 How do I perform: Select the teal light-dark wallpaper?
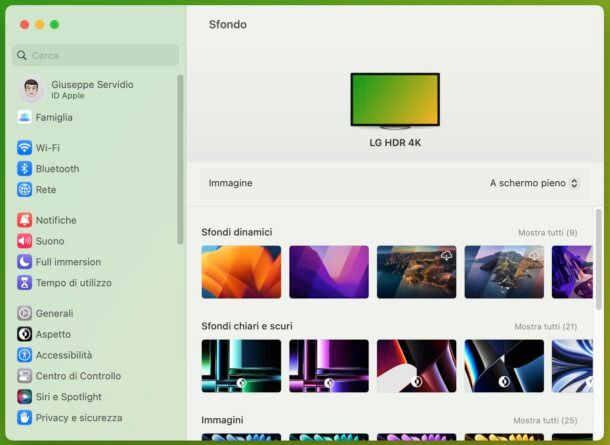[x=241, y=366]
